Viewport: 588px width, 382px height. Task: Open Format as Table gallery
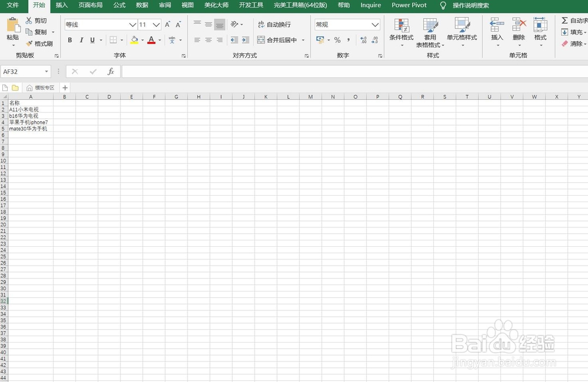click(430, 32)
